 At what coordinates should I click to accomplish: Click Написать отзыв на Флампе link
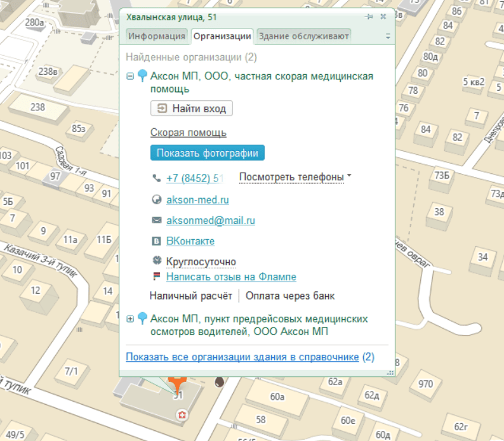[x=231, y=277]
